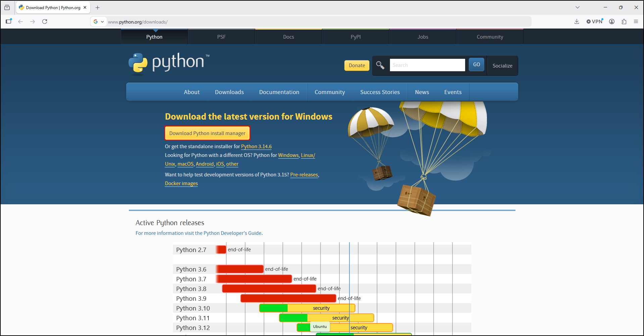The height and width of the screenshot is (336, 644).
Task: Switch to the Docs top tab
Action: 289,37
